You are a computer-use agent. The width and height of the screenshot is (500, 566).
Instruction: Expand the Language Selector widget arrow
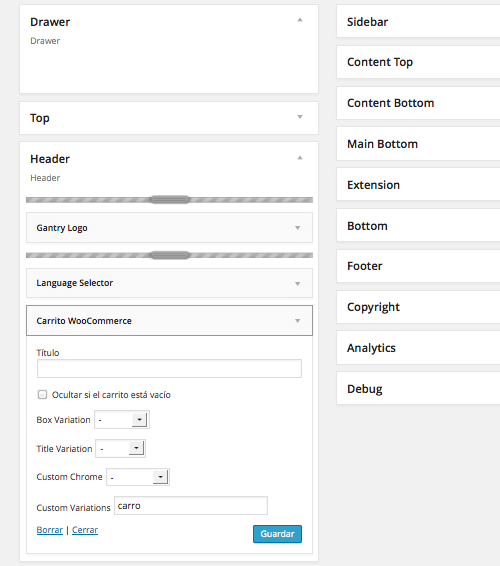point(297,284)
